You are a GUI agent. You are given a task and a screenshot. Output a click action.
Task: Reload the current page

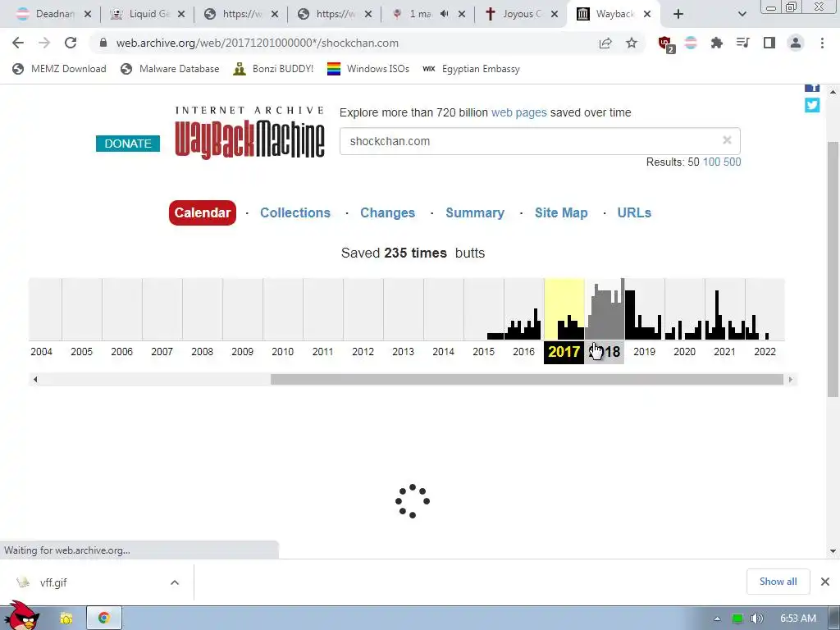[x=71, y=43]
